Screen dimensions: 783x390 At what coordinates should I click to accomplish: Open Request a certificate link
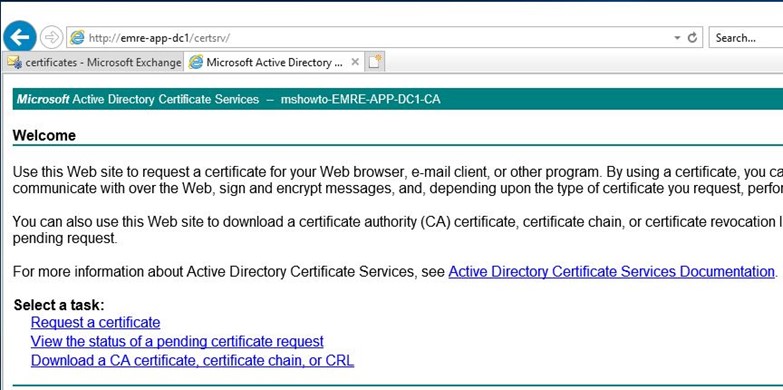click(x=95, y=323)
